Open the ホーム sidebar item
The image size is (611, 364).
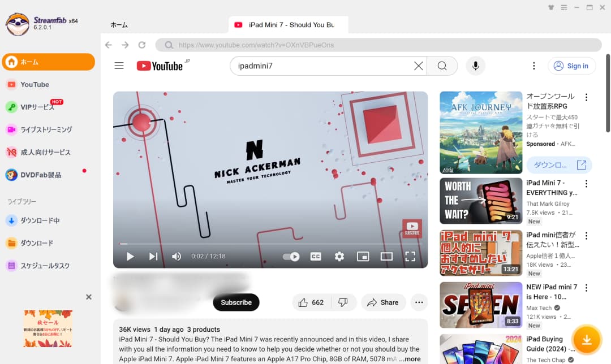(x=48, y=62)
